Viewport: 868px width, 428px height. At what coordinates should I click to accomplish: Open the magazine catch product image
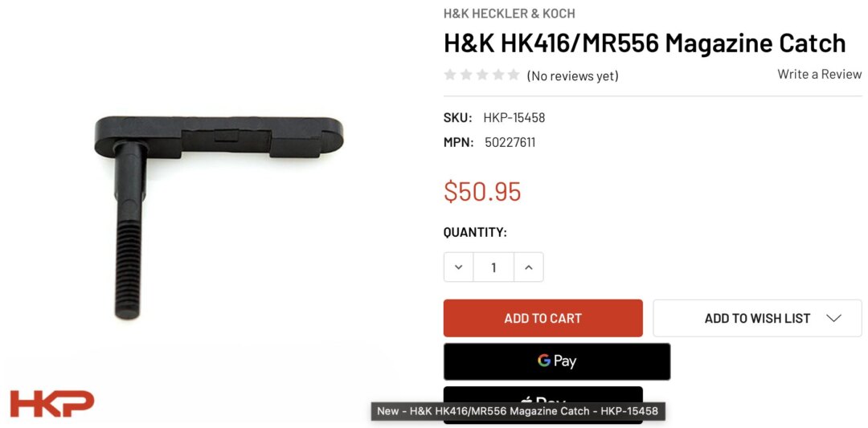219,218
